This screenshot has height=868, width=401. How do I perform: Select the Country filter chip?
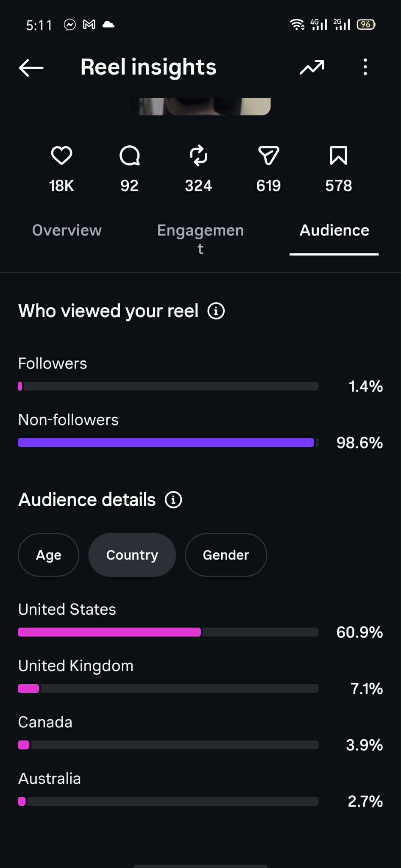[132, 555]
